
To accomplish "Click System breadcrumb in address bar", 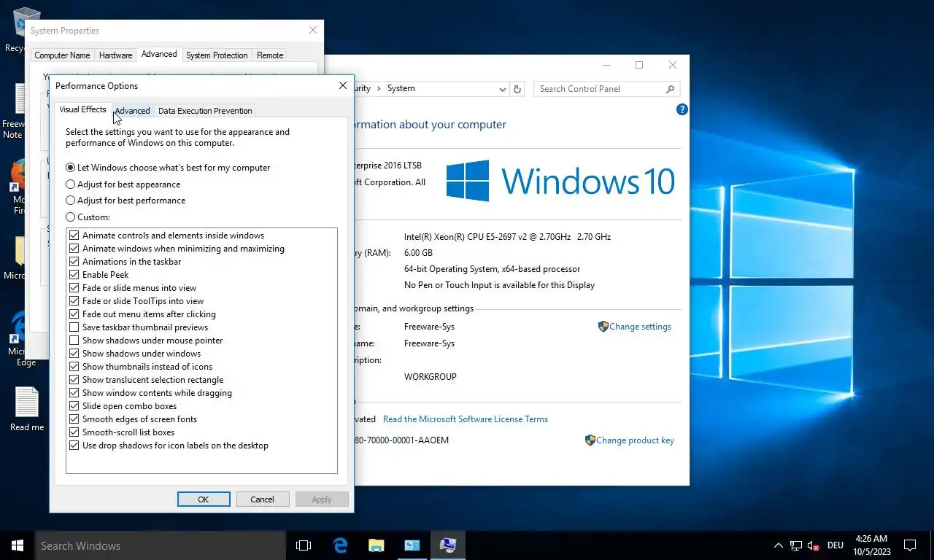I will click(x=401, y=88).
